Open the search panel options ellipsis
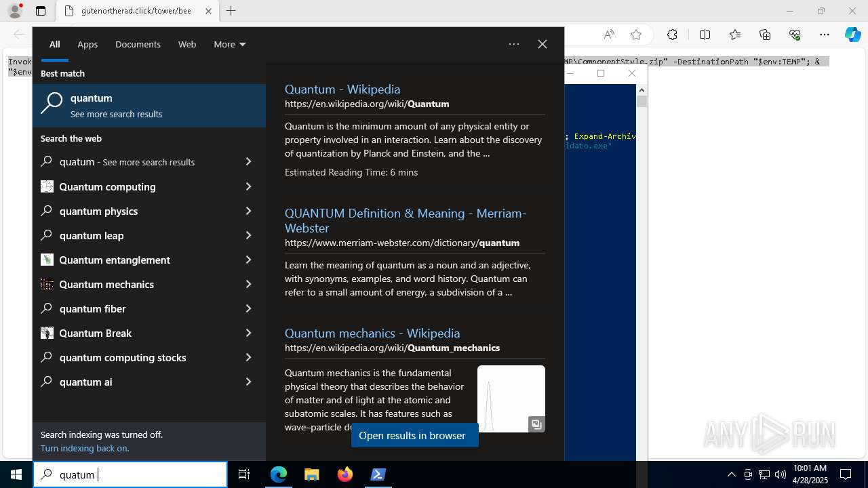868x488 pixels. pos(514,44)
